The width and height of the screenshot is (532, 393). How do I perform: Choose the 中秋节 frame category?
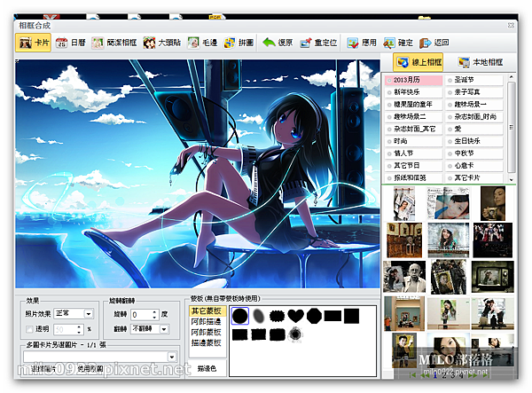(474, 153)
